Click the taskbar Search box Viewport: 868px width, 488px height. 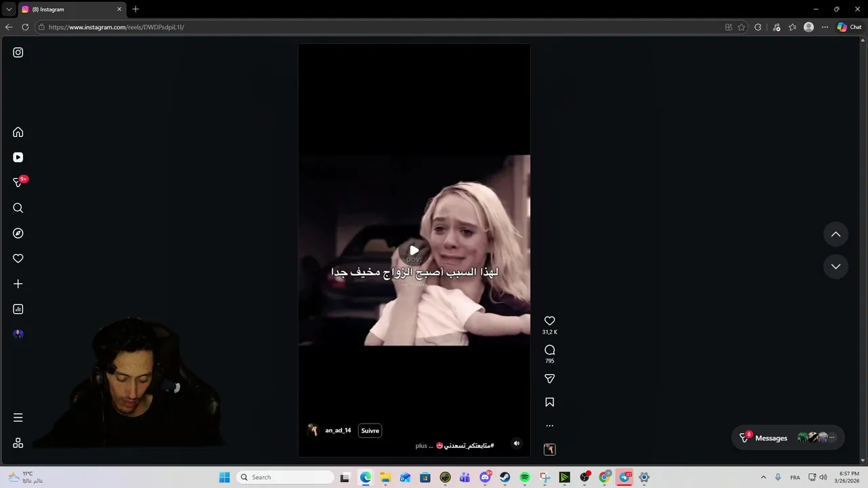point(285,477)
